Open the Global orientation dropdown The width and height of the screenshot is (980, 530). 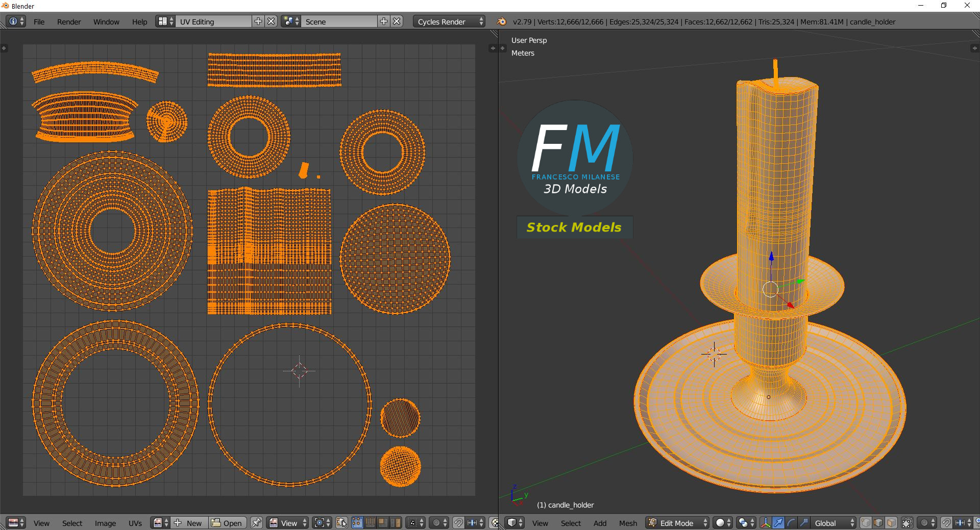click(x=834, y=523)
